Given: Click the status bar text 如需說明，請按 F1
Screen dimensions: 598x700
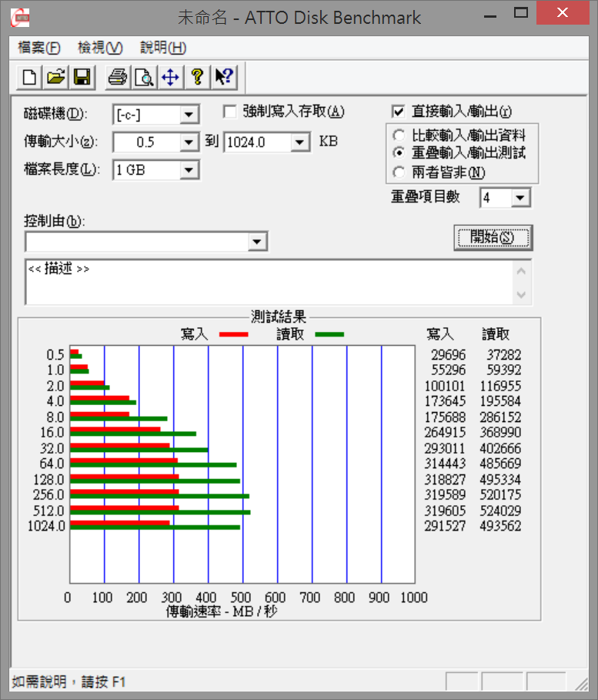Looking at the screenshot, I should pyautogui.click(x=68, y=682).
